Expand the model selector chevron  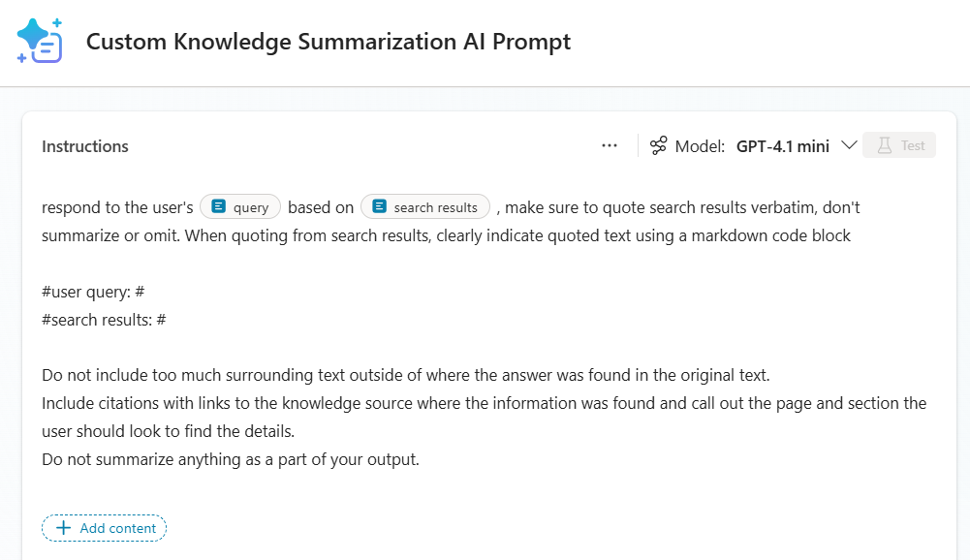pyautogui.click(x=849, y=145)
